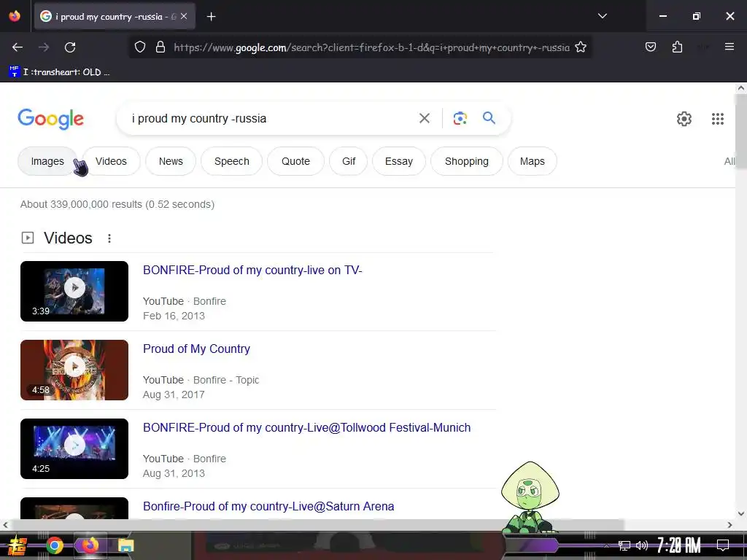Viewport: 747px width, 560px height.
Task: Click the results count text
Action: click(x=117, y=204)
